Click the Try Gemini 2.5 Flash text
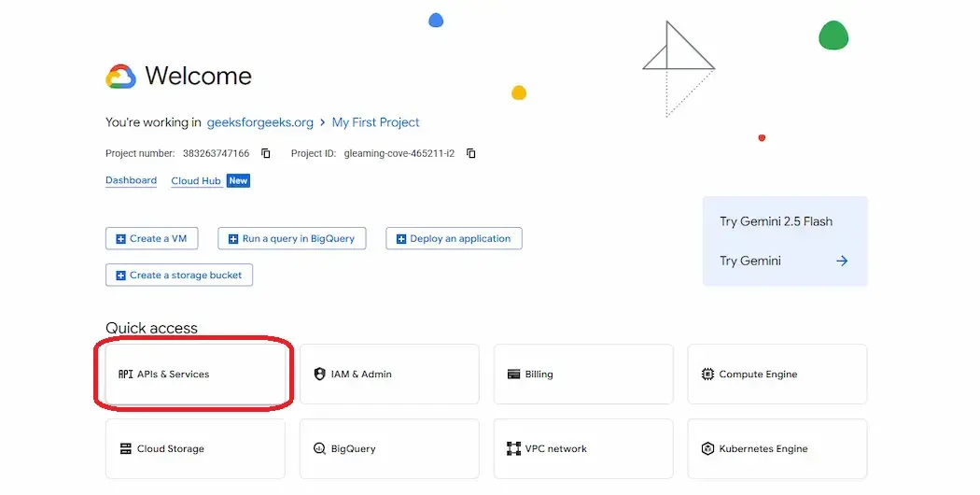 pos(776,221)
